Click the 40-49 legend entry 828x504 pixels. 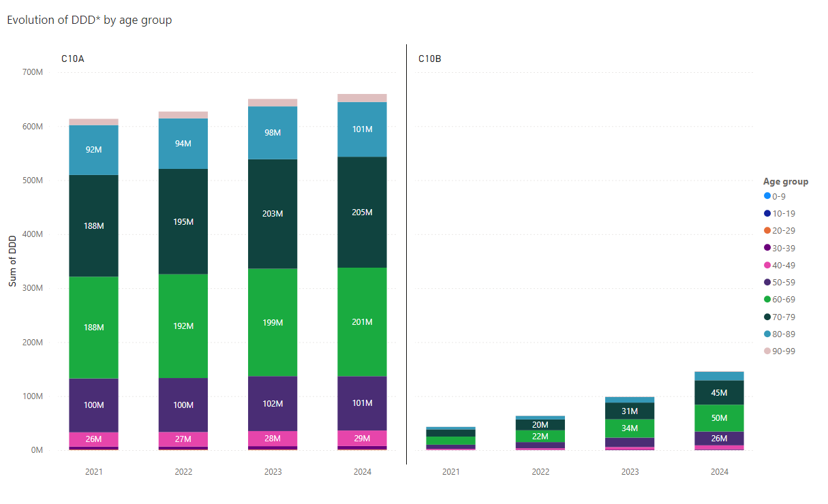click(x=780, y=265)
